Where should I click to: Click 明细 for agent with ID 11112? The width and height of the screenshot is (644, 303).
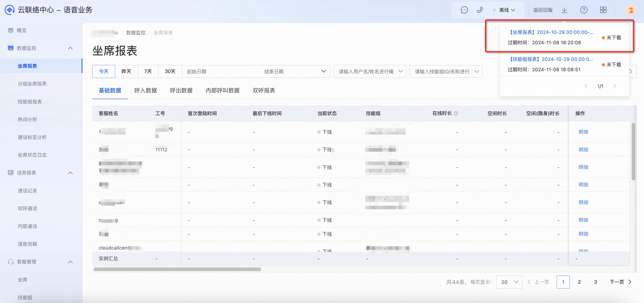tap(583, 150)
